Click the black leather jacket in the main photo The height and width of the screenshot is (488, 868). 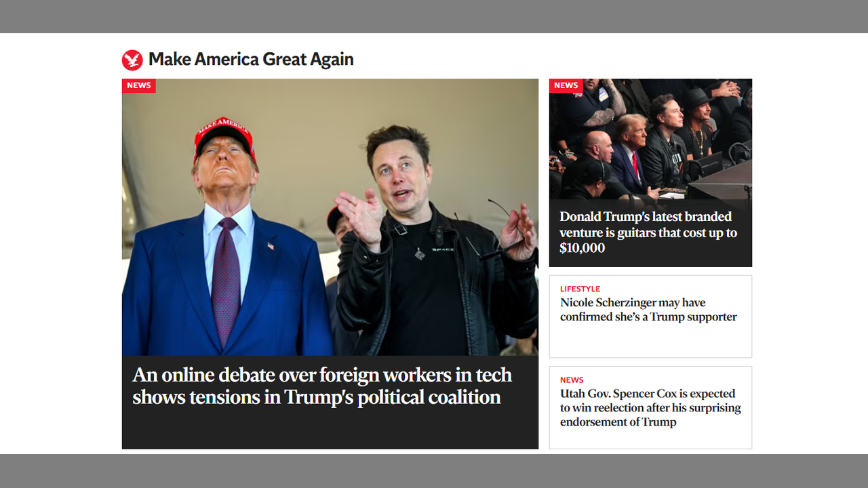pyautogui.click(x=434, y=285)
